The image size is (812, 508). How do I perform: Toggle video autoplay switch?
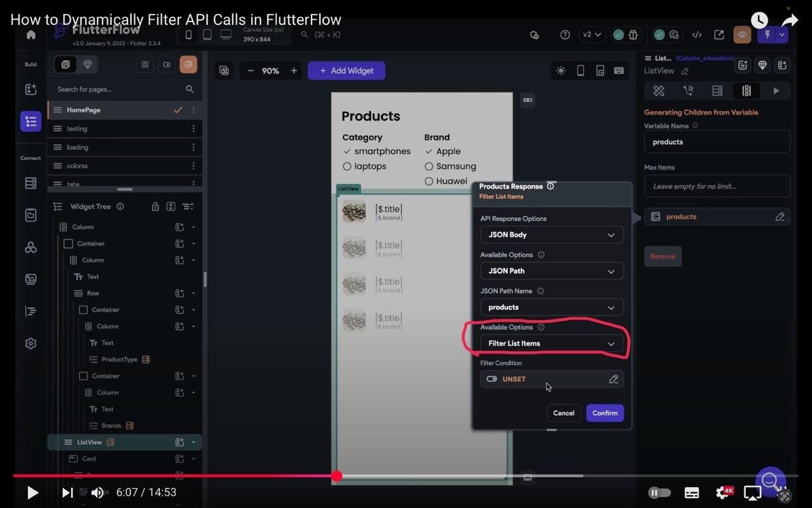tap(660, 492)
